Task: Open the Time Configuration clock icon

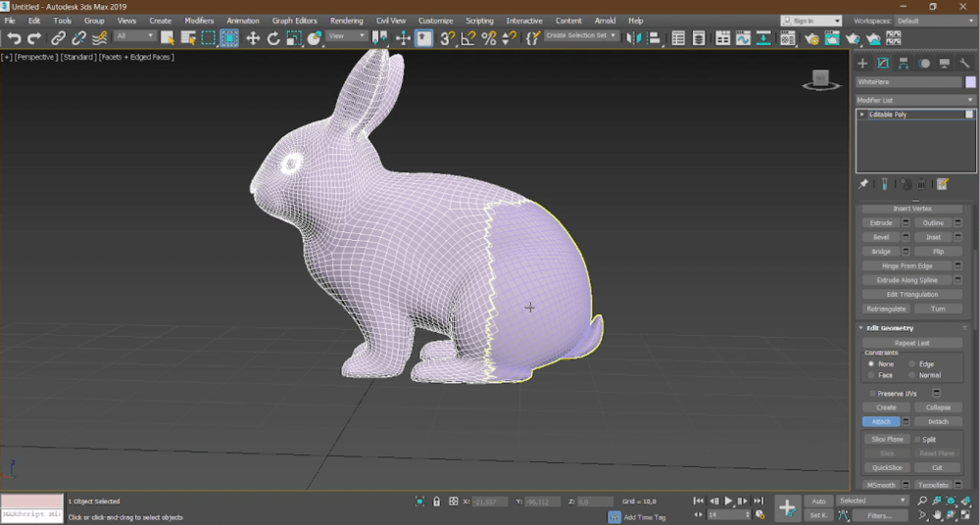Action: pyautogui.click(x=760, y=515)
